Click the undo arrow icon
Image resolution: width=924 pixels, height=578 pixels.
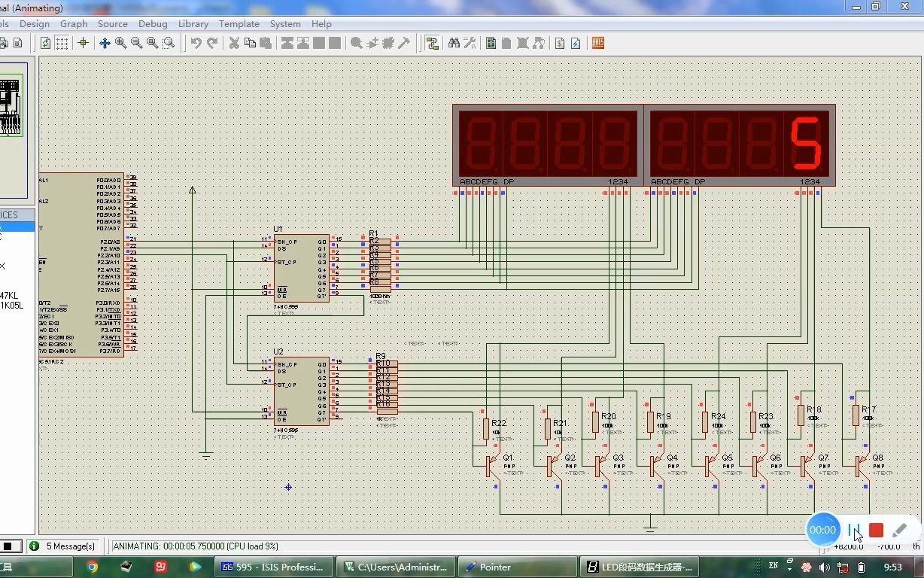point(196,43)
